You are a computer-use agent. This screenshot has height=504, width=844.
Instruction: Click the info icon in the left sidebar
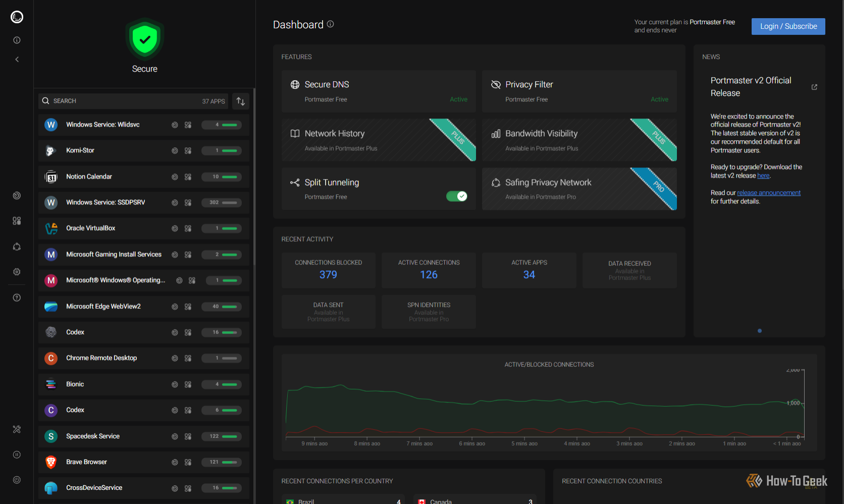(x=17, y=40)
